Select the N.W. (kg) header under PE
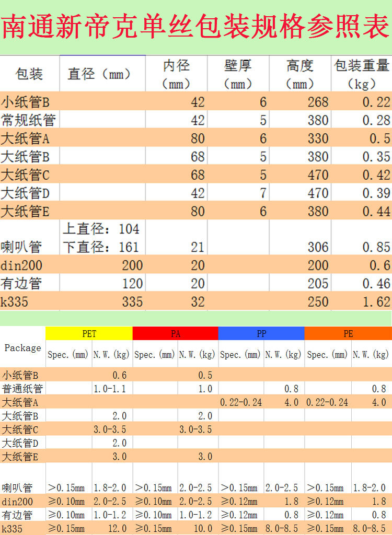Screen dimensions: 392x535 (x=371, y=355)
